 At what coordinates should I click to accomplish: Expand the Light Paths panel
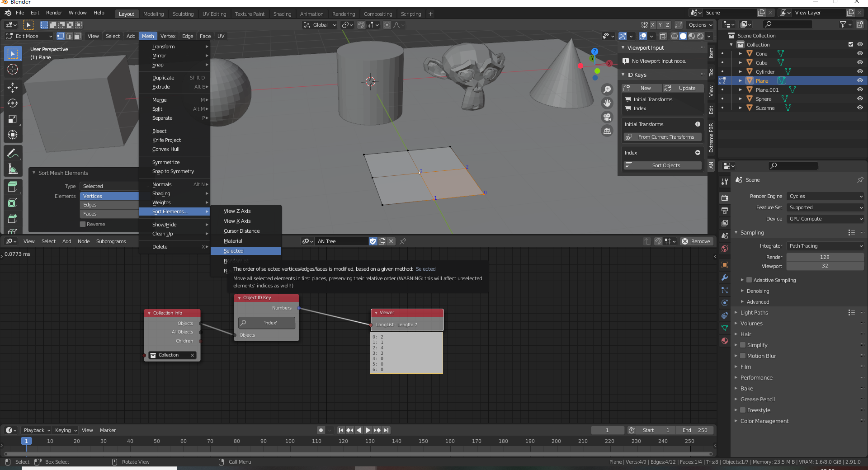click(754, 313)
